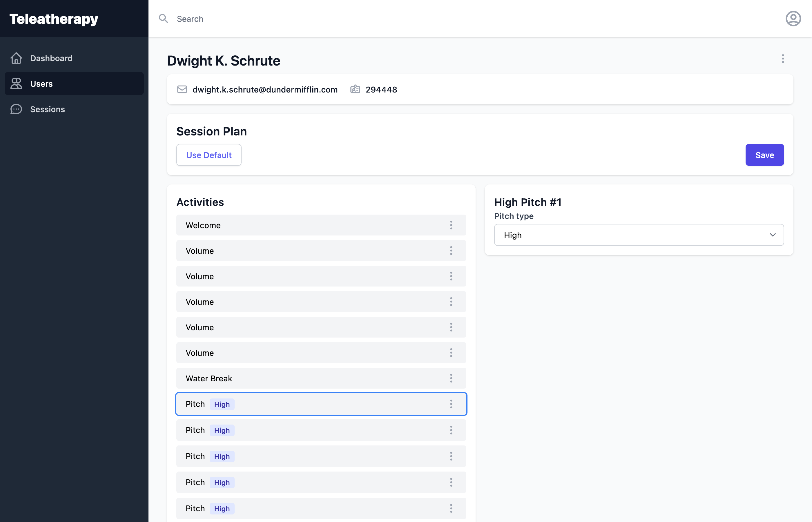Click the Use Default button
Viewport: 812px width, 522px height.
pyautogui.click(x=209, y=155)
